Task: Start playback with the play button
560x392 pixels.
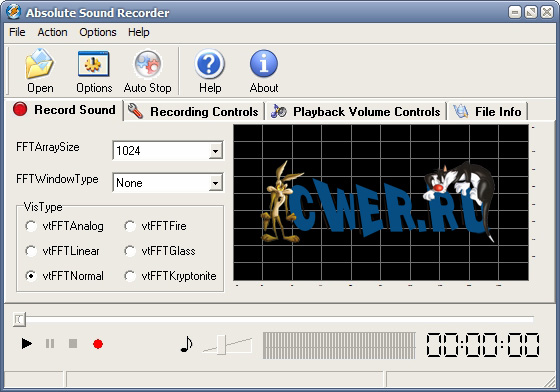Action: point(26,344)
